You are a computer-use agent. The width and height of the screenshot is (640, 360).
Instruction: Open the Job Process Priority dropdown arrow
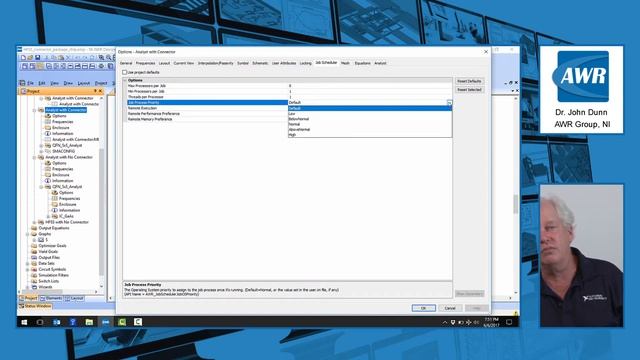pos(449,102)
